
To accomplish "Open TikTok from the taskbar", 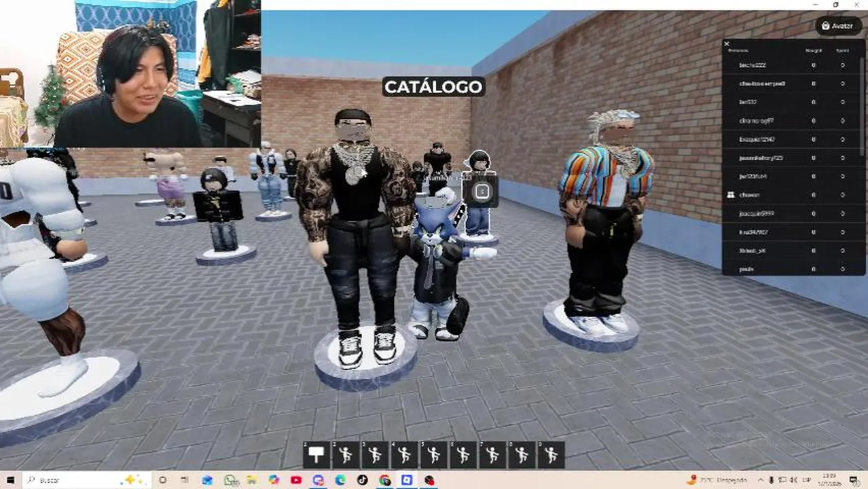I will tap(362, 480).
